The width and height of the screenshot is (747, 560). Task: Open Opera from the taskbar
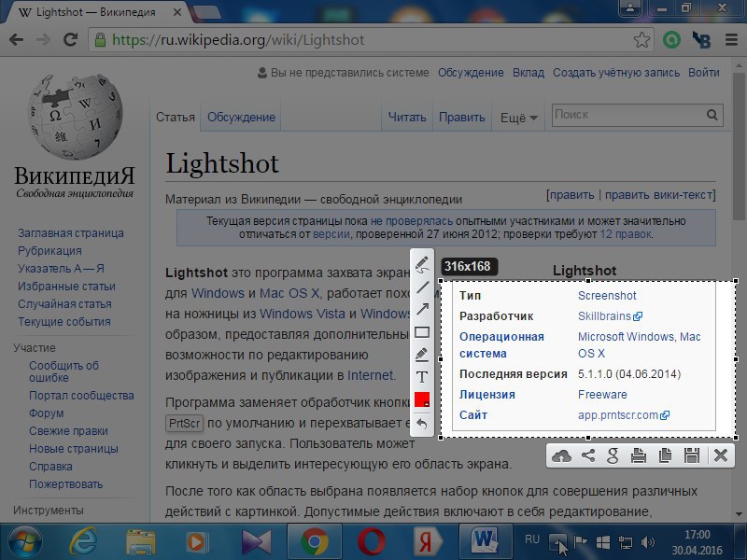pyautogui.click(x=372, y=542)
